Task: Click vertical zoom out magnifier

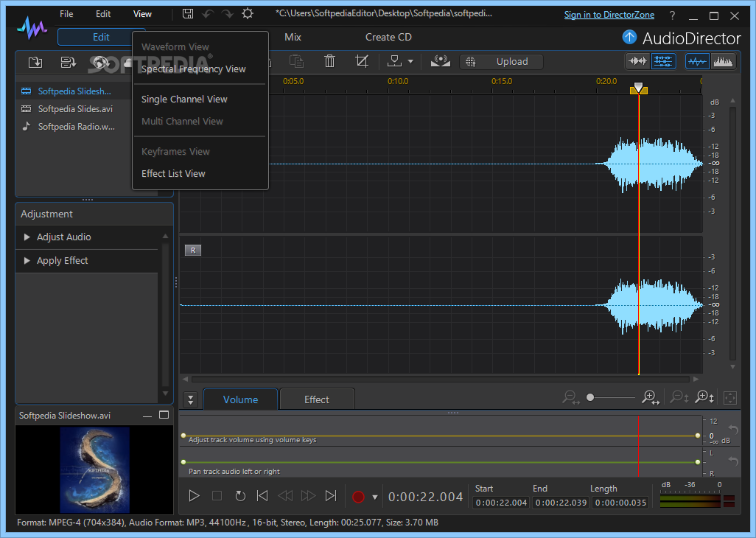Action: pyautogui.click(x=679, y=398)
